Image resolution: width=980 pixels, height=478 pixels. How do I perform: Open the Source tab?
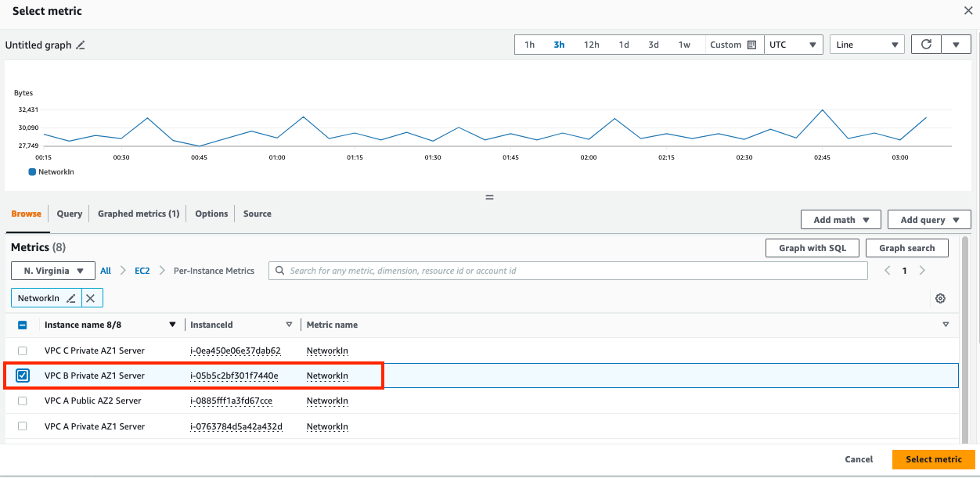[258, 214]
